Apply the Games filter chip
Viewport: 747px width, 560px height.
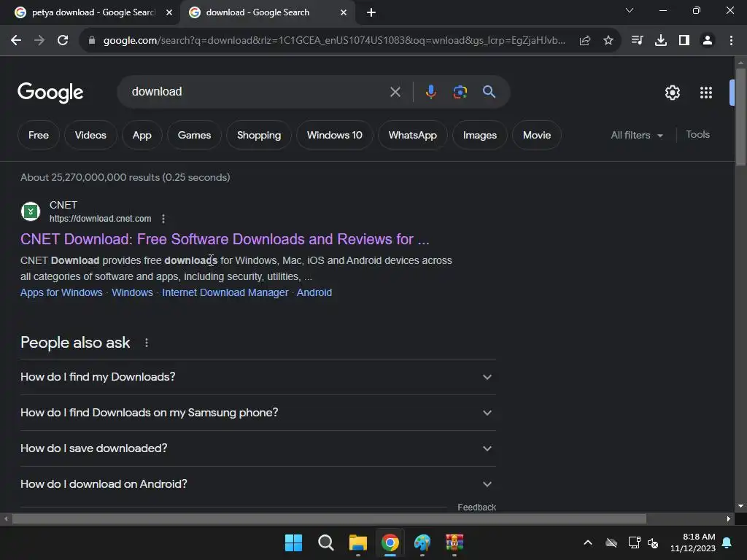click(x=194, y=135)
